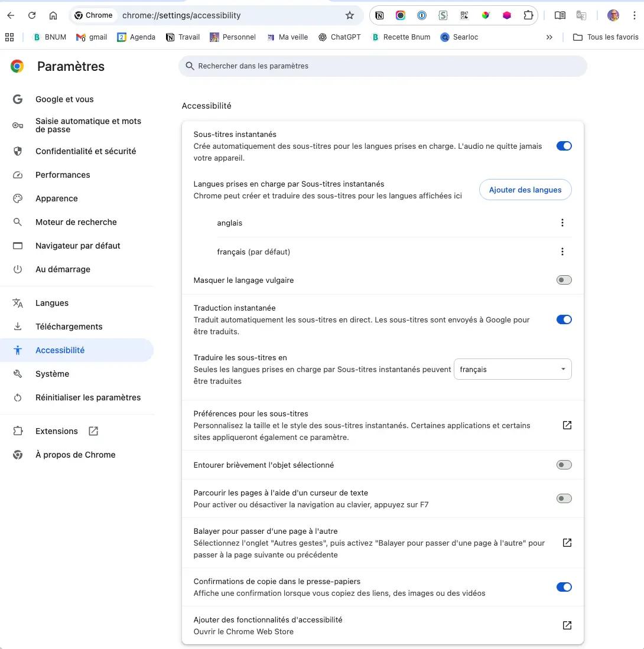
Task: Click the Ajouter des langues button
Action: coord(525,190)
